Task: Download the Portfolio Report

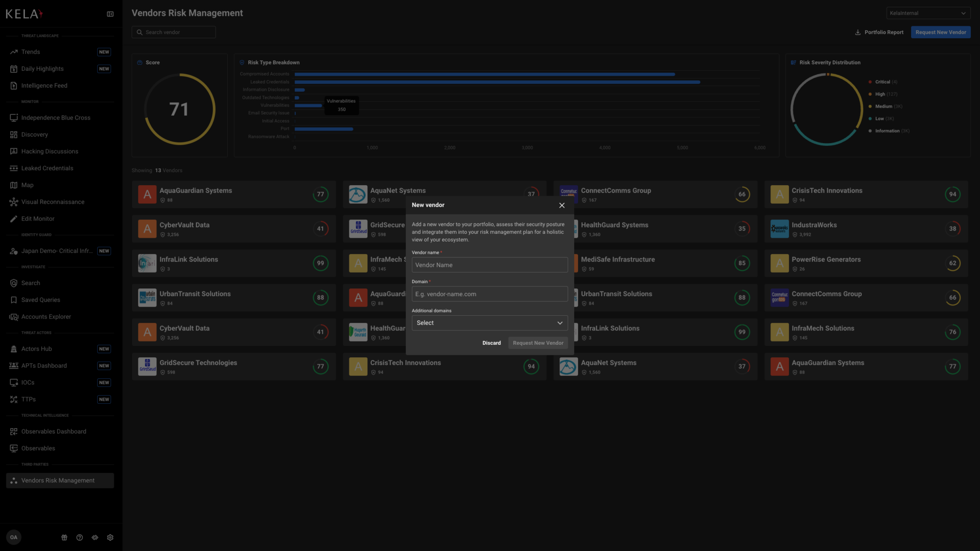Action: [x=879, y=32]
